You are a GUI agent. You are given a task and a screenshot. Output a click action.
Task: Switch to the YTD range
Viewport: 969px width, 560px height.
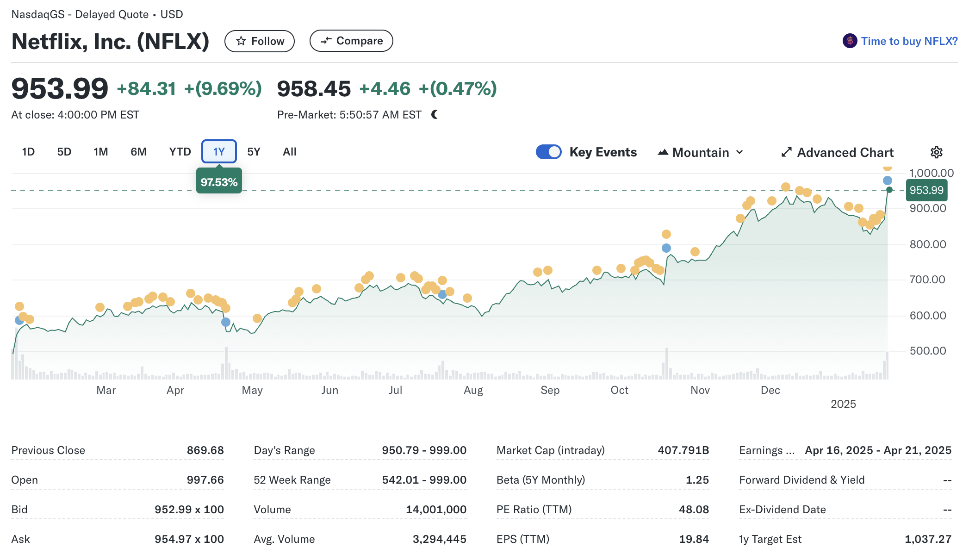[x=180, y=152]
